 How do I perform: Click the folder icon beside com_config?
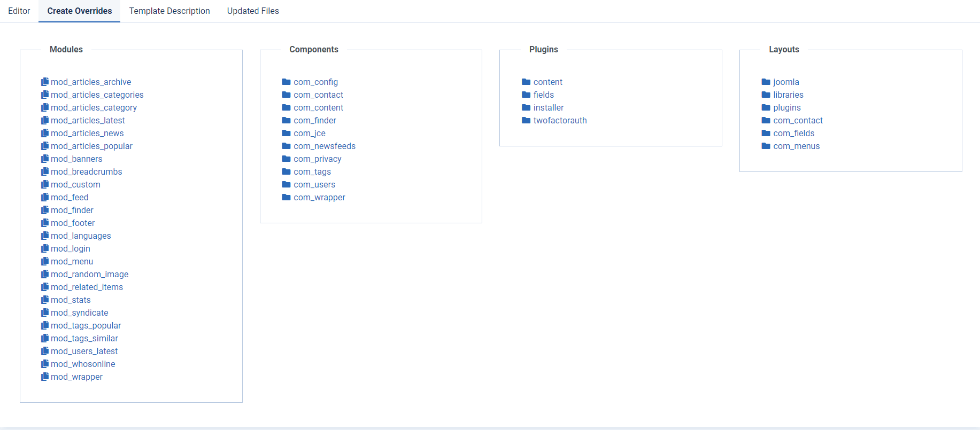(286, 82)
